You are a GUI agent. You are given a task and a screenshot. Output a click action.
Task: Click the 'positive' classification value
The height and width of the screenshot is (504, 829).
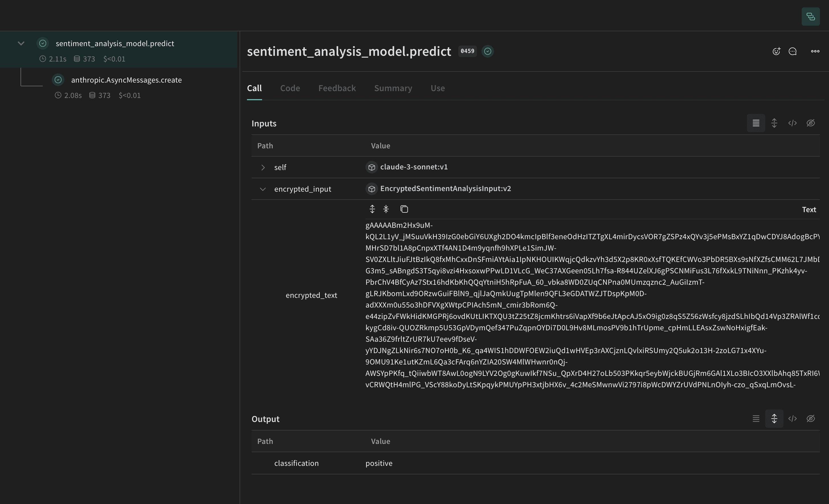pos(379,463)
